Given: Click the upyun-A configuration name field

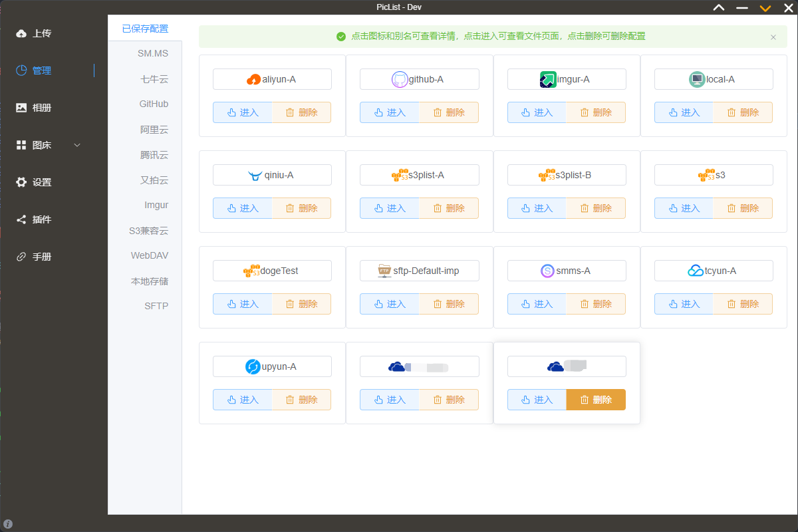Looking at the screenshot, I should [271, 366].
